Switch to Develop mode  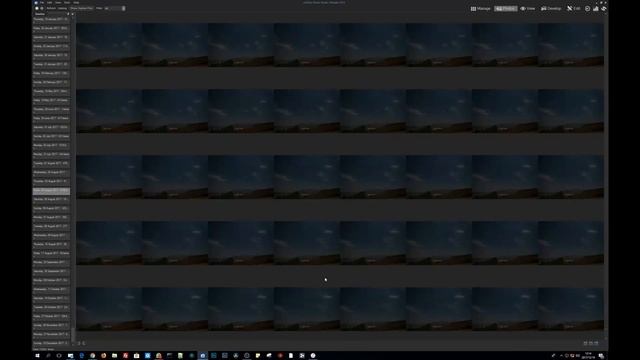point(551,8)
